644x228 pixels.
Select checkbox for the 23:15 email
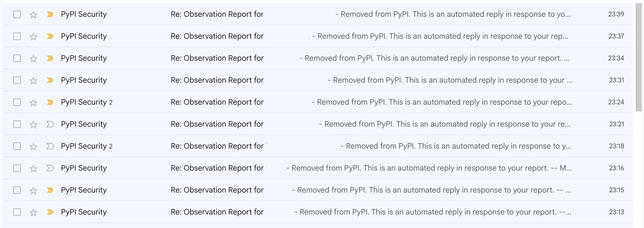pos(17,190)
